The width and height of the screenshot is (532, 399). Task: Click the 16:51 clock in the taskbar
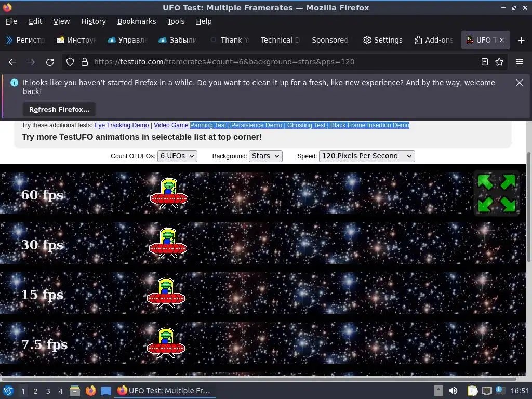pyautogui.click(x=520, y=391)
